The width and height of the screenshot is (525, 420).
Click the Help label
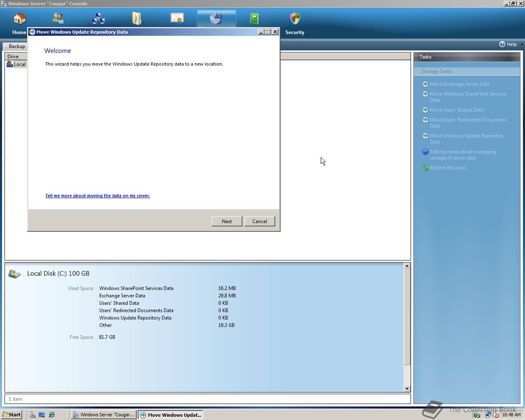[511, 44]
